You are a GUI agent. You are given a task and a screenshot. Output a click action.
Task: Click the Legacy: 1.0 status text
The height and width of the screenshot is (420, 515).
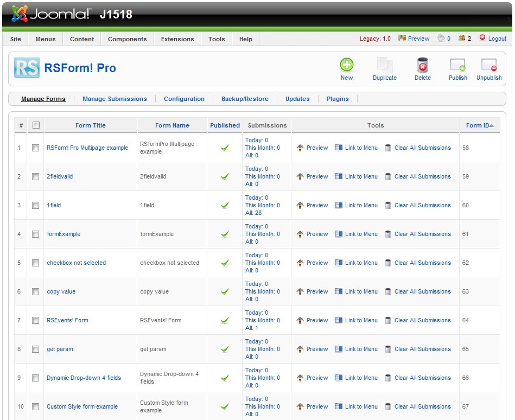pos(375,39)
